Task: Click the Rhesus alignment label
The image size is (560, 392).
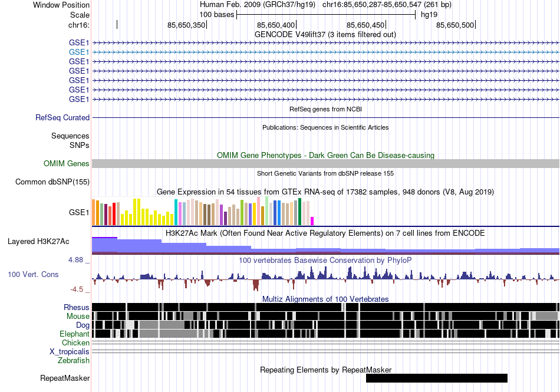Action: click(x=77, y=307)
